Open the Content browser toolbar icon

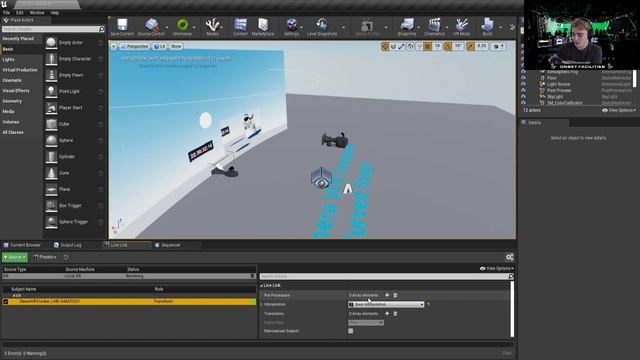point(240,25)
